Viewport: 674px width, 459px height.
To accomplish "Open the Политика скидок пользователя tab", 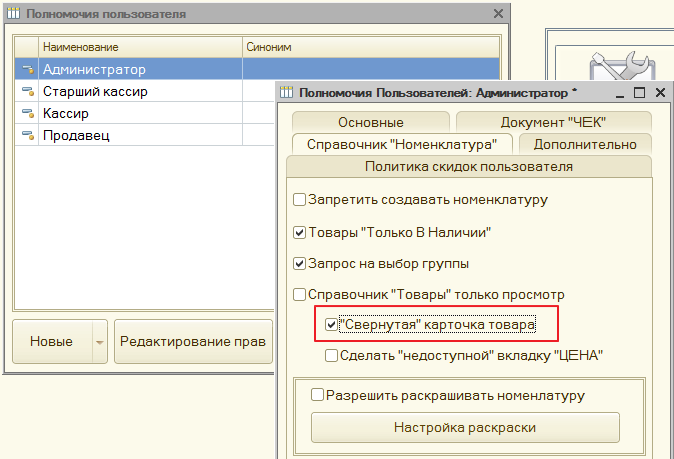I will tap(469, 166).
